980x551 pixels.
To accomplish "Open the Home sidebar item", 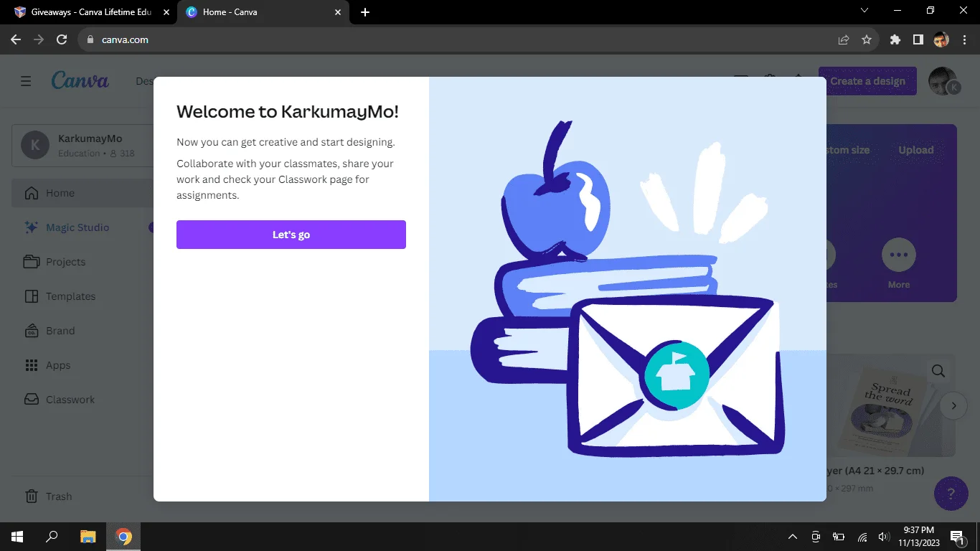I will 83,193.
